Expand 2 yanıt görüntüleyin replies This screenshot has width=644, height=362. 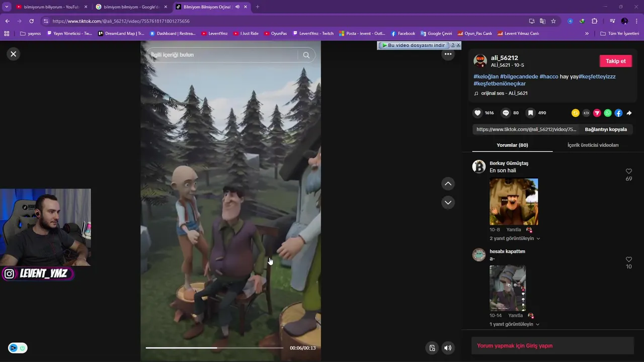[x=515, y=238]
